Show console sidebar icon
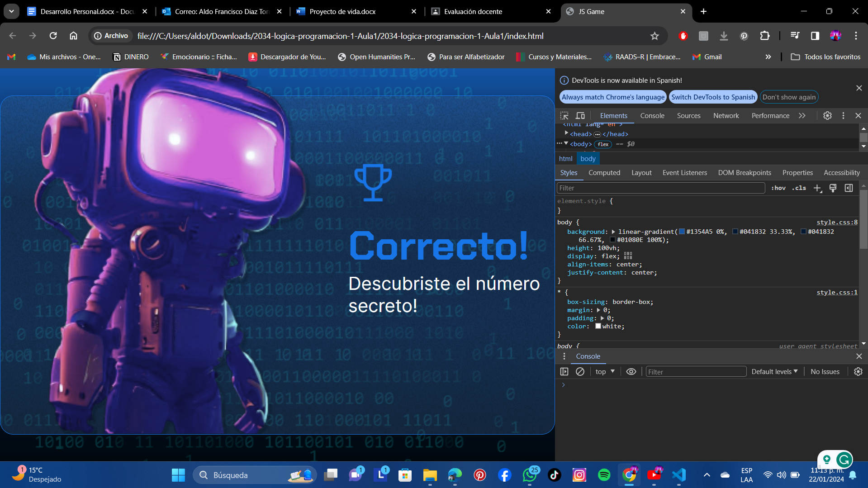The image size is (868, 488). [x=564, y=372]
